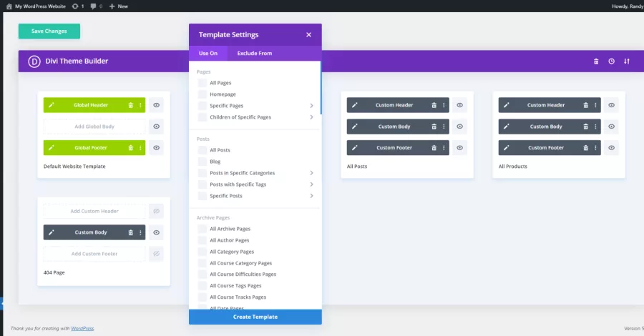Check the All Archive Pages checkbox
The image size is (644, 336).
202,229
